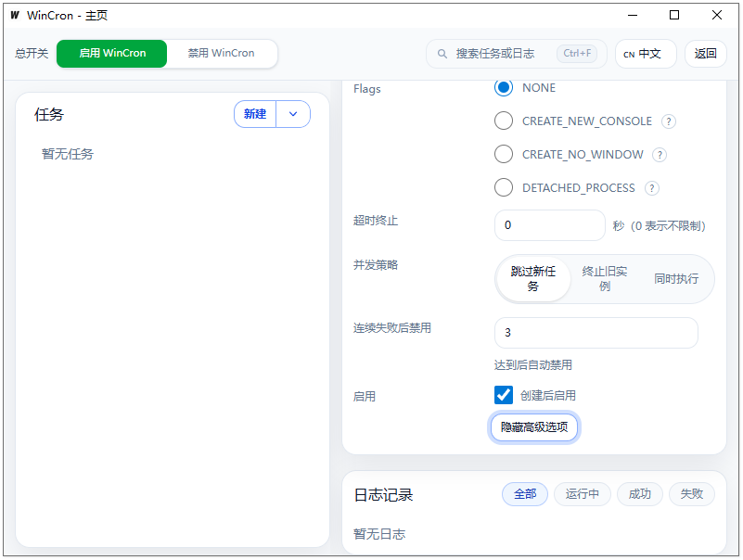Select the DETACHED_PROCESS flag
This screenshot has height=560, width=743.
coord(503,187)
